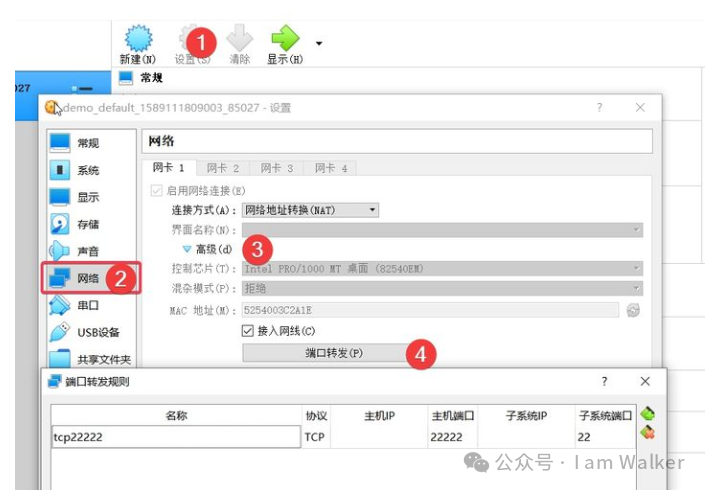Switch to the 网卡 3 tab
The height and width of the screenshot is (490, 705).
click(277, 168)
